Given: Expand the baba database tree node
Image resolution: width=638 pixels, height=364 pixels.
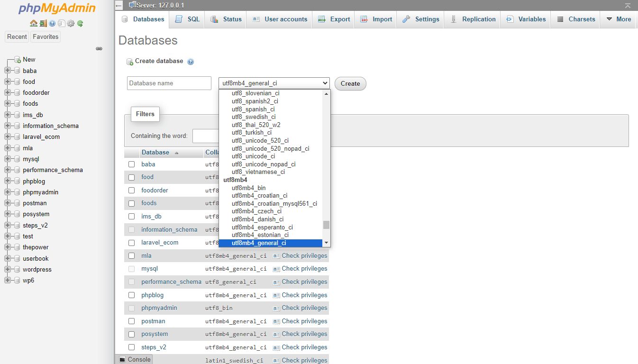Looking at the screenshot, I should [x=7, y=71].
